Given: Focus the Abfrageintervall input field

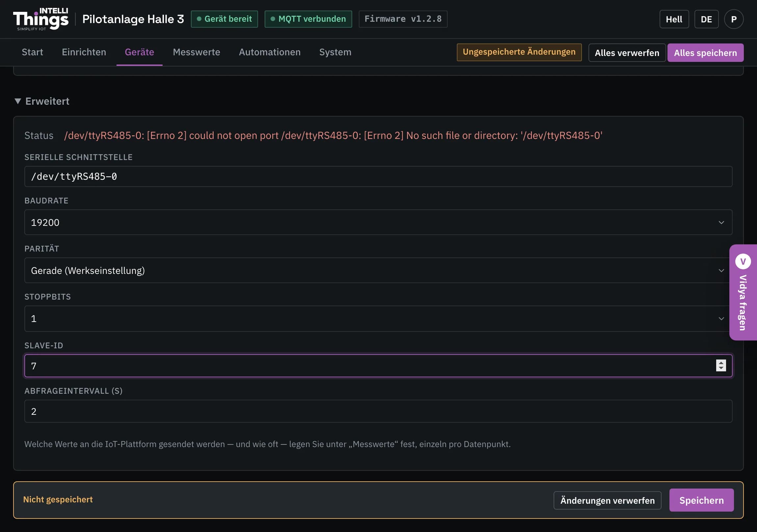Looking at the screenshot, I should click(x=378, y=411).
